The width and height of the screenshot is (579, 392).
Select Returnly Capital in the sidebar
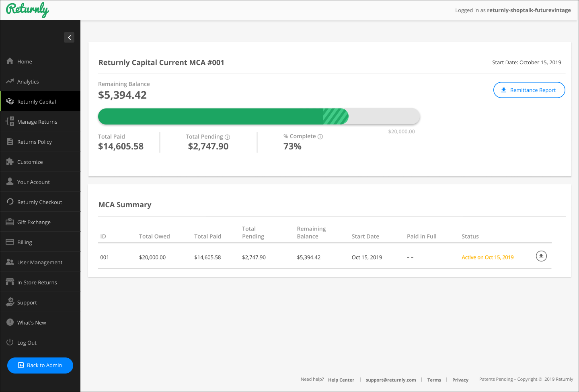pos(40,101)
